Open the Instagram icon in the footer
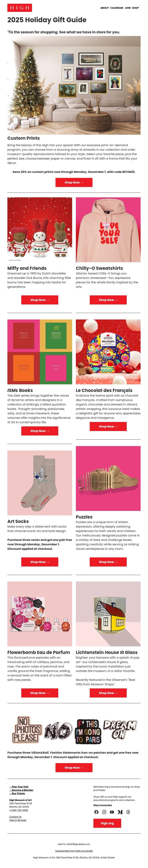Screen dimensions: 148x868 click(x=104, y=812)
